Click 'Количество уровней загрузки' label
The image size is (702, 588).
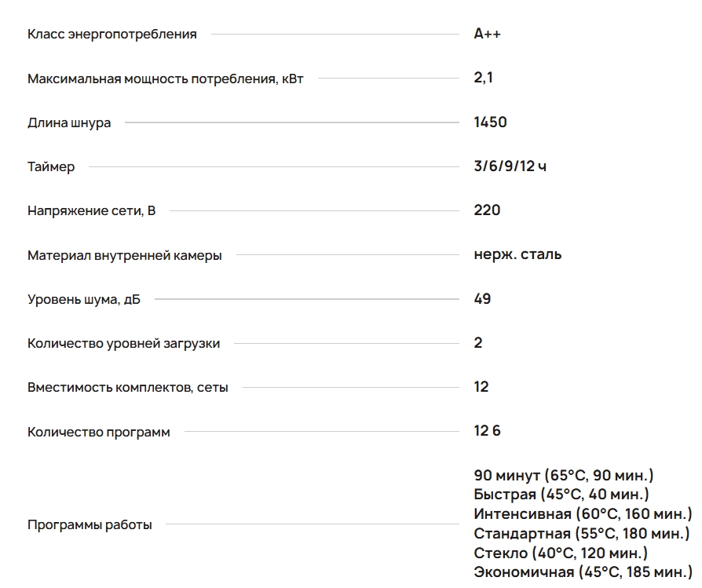[123, 343]
